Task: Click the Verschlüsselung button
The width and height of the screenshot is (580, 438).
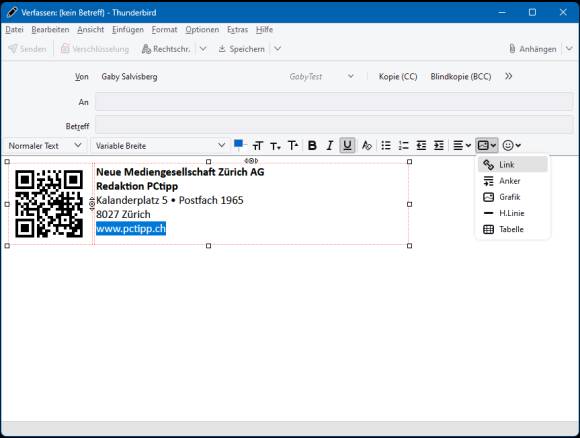Action: click(x=95, y=49)
